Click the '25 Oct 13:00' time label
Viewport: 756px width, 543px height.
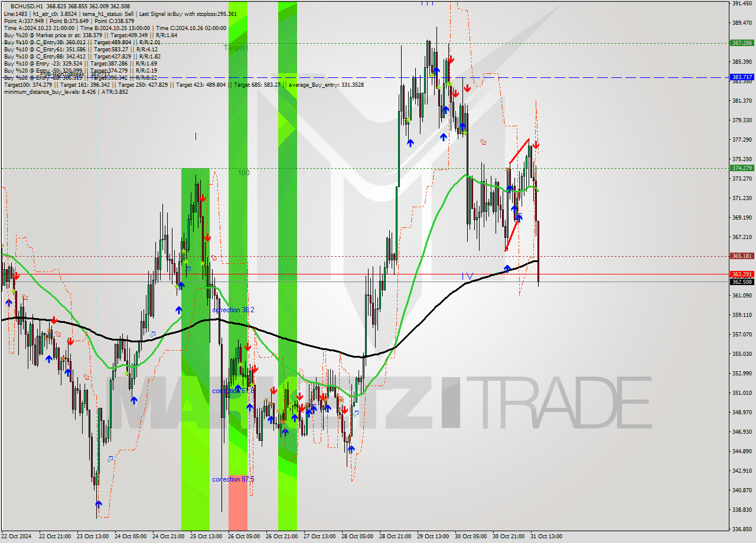[x=206, y=537]
